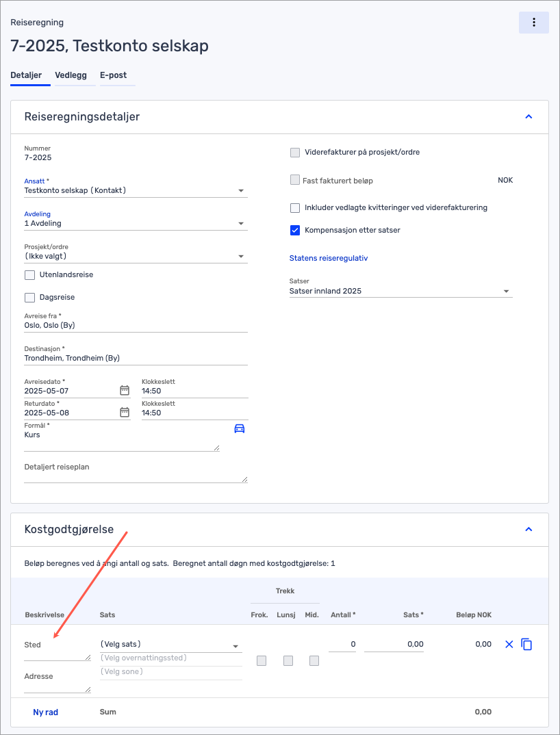Open the Returdato calendar picker
The image size is (560, 735).
125,413
